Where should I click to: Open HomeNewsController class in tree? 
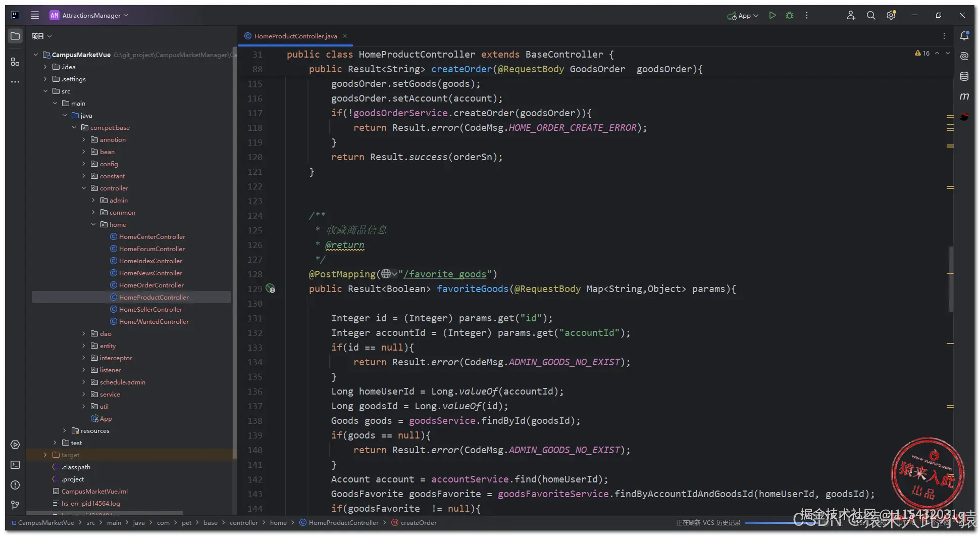[x=150, y=273]
